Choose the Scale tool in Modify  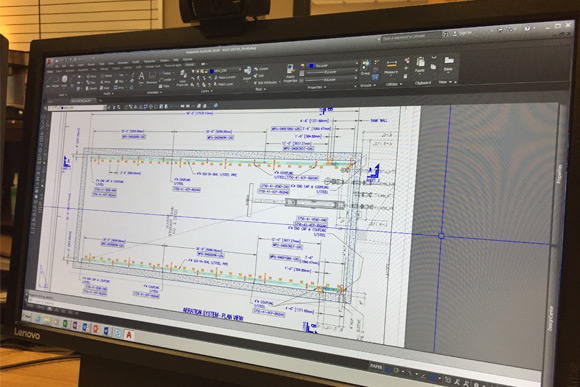tap(105, 88)
